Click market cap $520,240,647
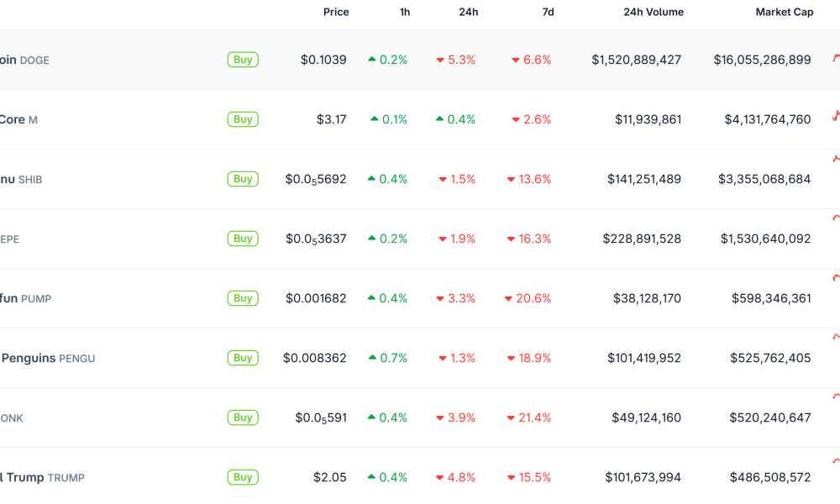 pos(770,417)
